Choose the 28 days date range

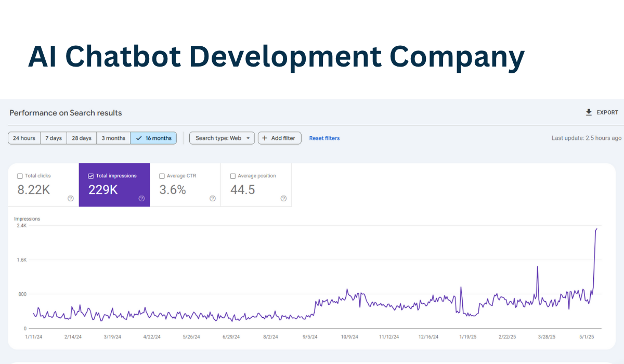coord(81,138)
